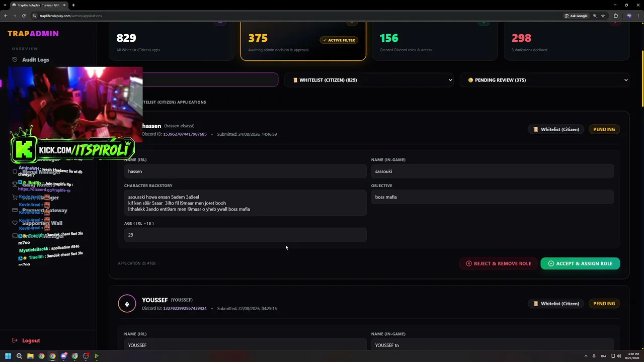Click the TRAPADMIN logo
This screenshot has width=644, height=362.
[x=33, y=33]
